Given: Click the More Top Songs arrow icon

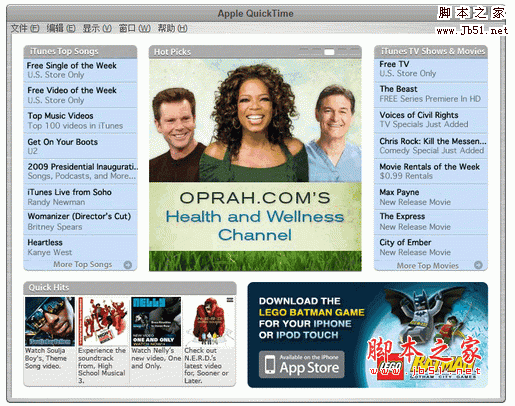Looking at the screenshot, I should pyautogui.click(x=128, y=265).
